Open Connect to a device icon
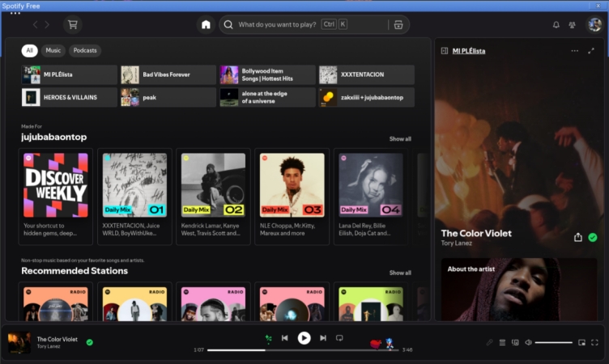Viewport: 609px width, 364px height. coord(515,342)
